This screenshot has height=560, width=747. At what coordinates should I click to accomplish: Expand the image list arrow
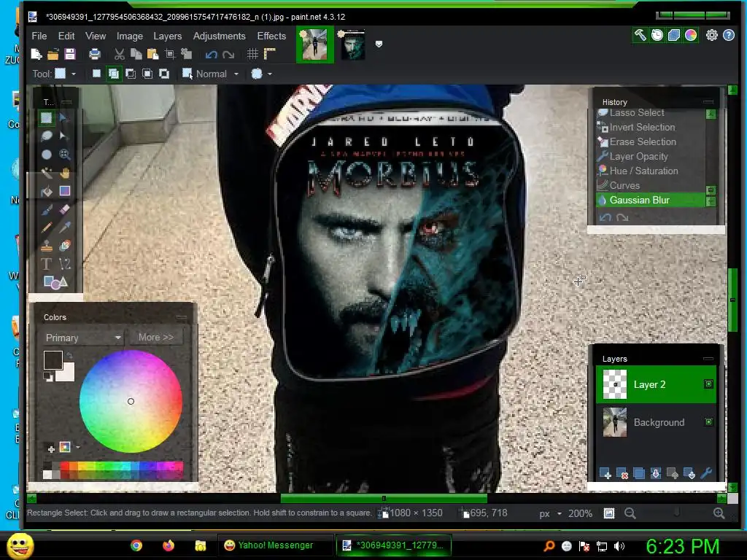(x=379, y=44)
